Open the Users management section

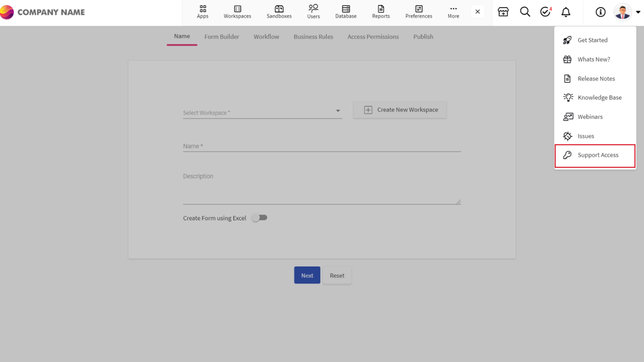313,11
